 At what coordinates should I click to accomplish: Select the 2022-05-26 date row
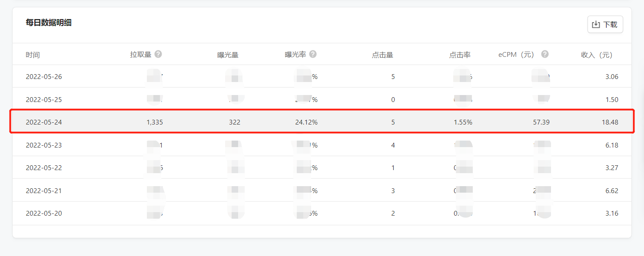44,77
